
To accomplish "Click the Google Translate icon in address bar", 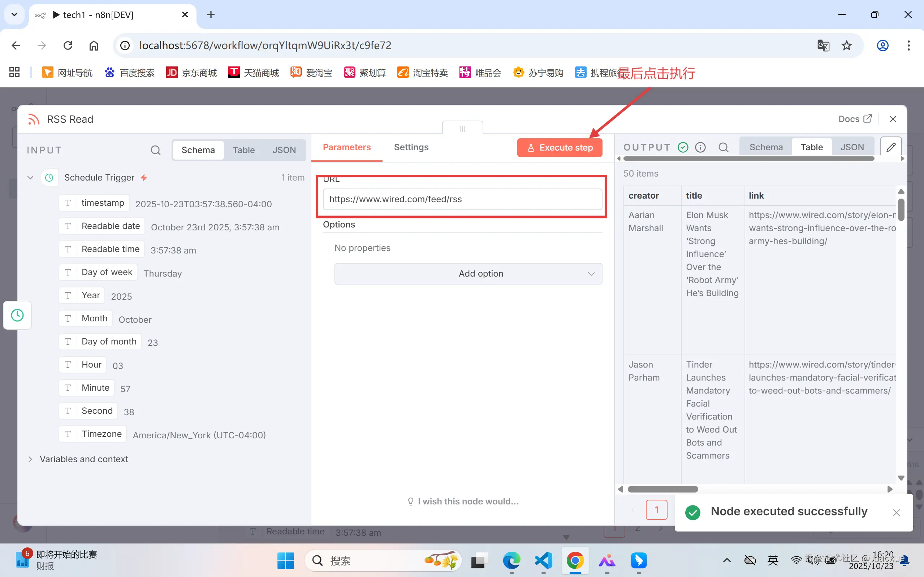I will pyautogui.click(x=823, y=45).
